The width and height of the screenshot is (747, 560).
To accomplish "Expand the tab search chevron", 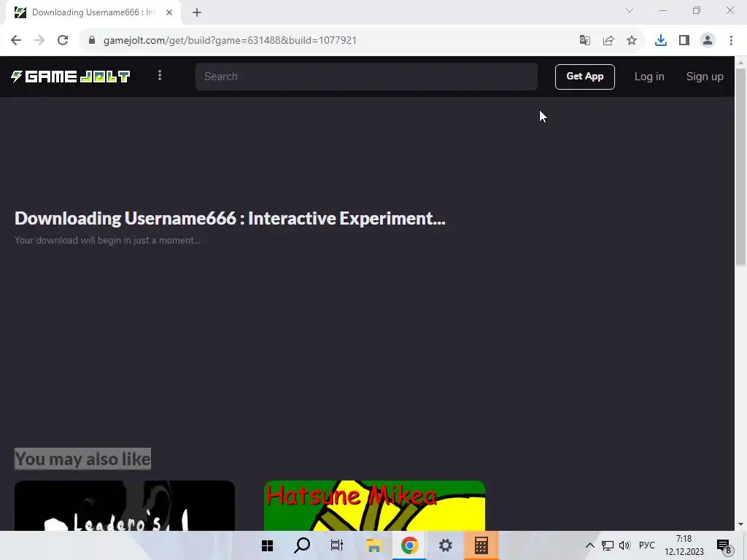I will coord(630,10).
